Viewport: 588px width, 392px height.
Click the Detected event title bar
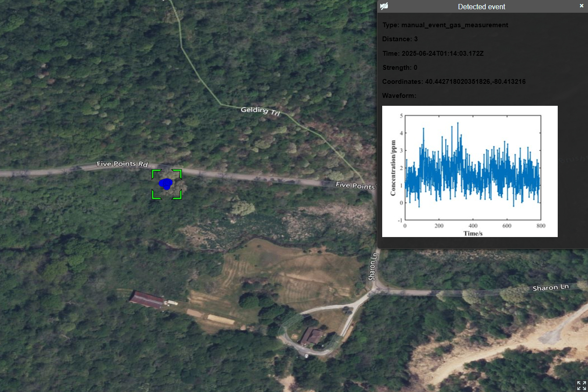pyautogui.click(x=481, y=7)
